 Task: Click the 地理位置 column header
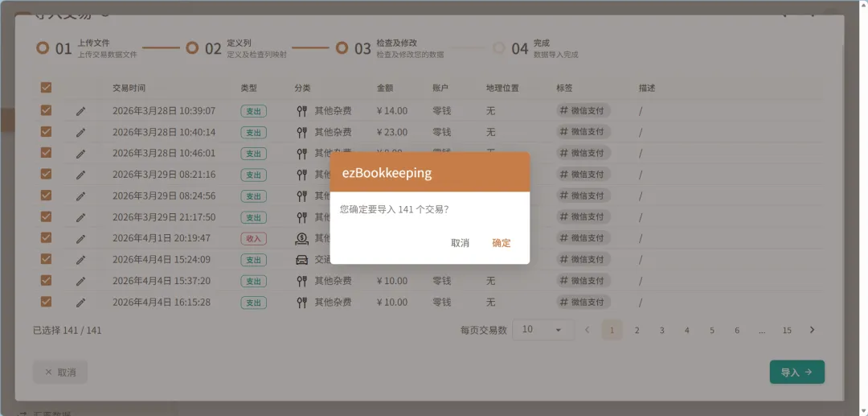[502, 88]
